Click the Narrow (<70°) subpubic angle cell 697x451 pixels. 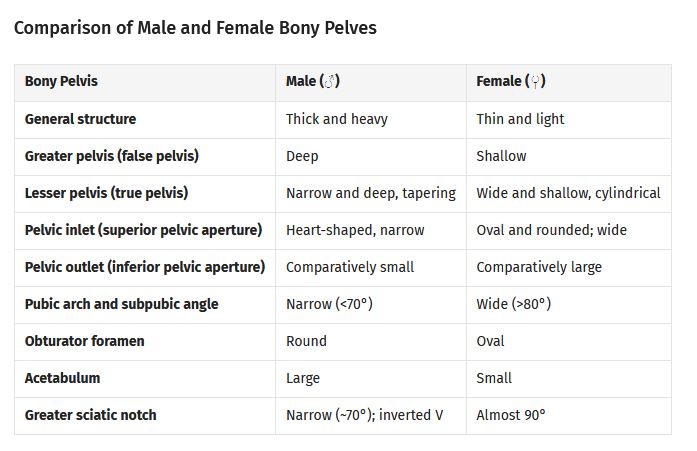[x=329, y=304]
